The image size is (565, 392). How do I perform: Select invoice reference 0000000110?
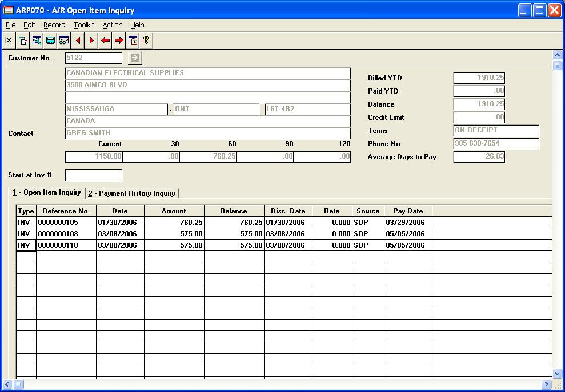pos(66,245)
